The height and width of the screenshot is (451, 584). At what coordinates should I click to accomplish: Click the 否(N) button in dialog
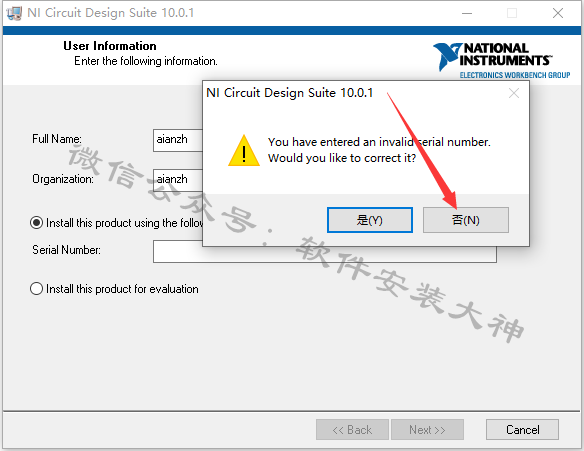tap(466, 220)
